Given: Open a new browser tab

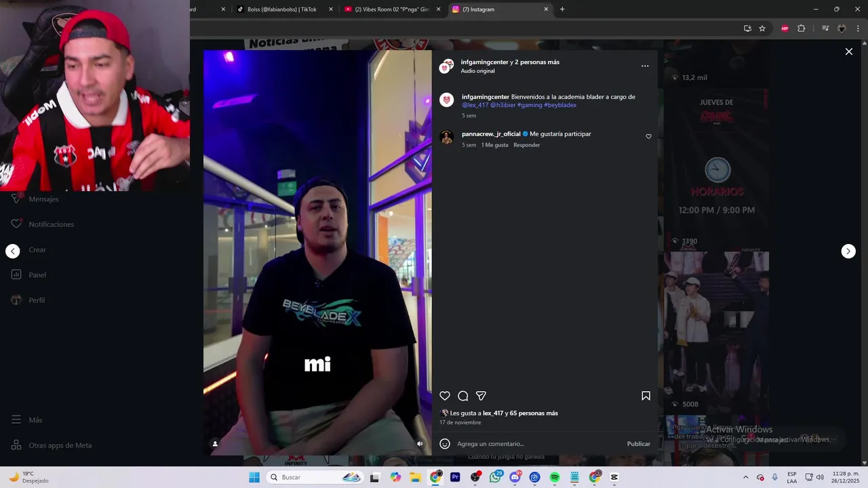Looking at the screenshot, I should (x=562, y=9).
